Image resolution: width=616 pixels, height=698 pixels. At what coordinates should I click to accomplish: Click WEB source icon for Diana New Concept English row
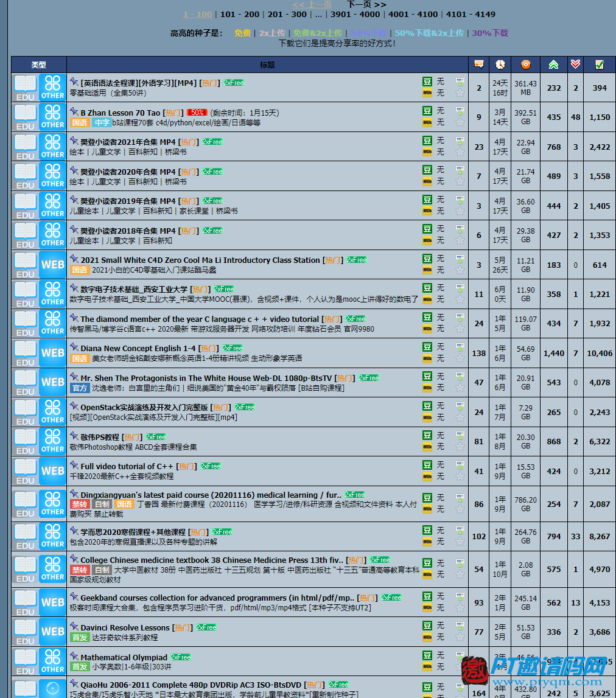tap(52, 352)
